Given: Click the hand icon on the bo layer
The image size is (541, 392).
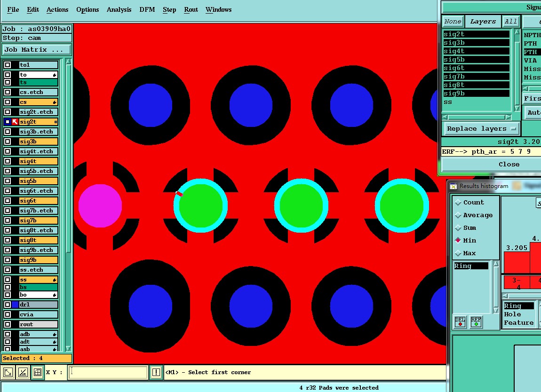Looking at the screenshot, I should point(55,295).
